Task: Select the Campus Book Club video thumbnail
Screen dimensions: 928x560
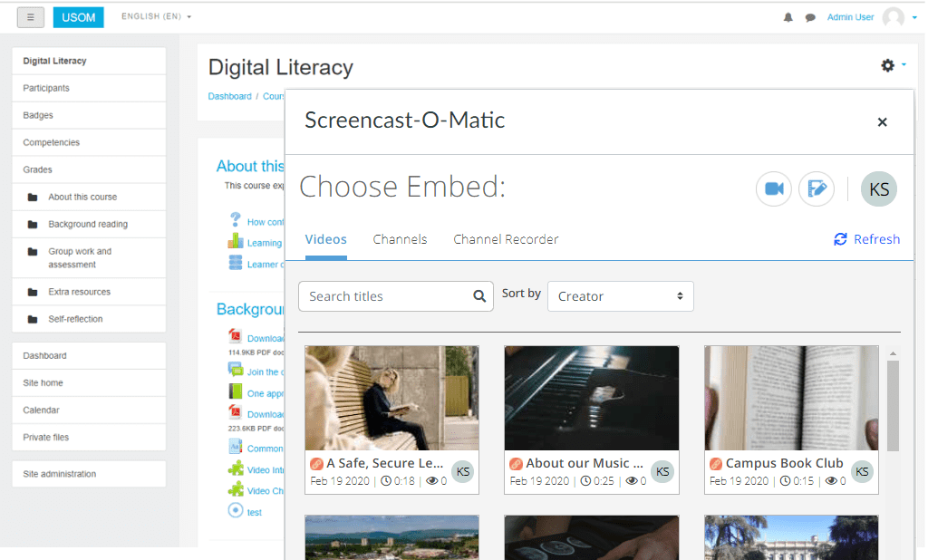Action: (791, 399)
